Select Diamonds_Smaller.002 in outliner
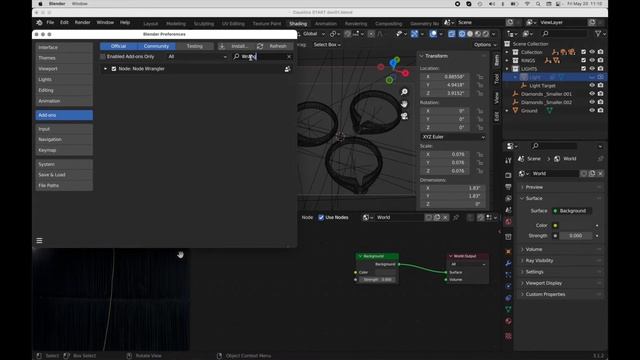640x360 pixels. pos(547,102)
